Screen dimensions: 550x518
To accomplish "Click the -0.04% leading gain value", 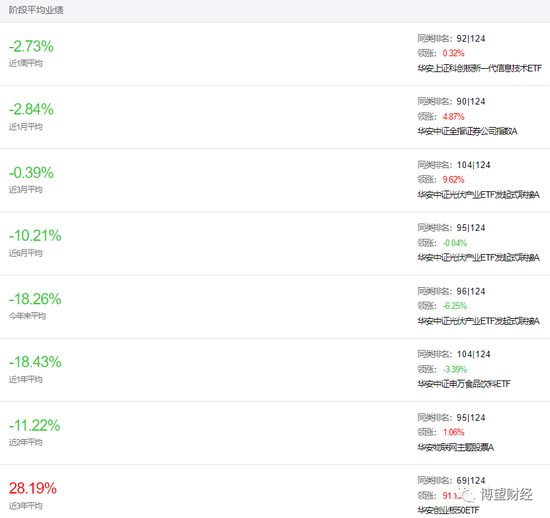I will click(x=455, y=243).
